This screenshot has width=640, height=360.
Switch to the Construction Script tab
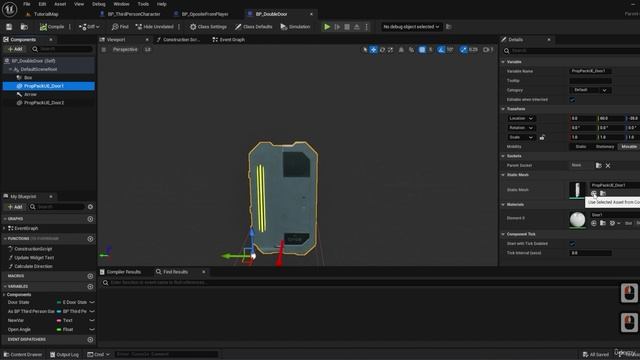click(x=179, y=40)
